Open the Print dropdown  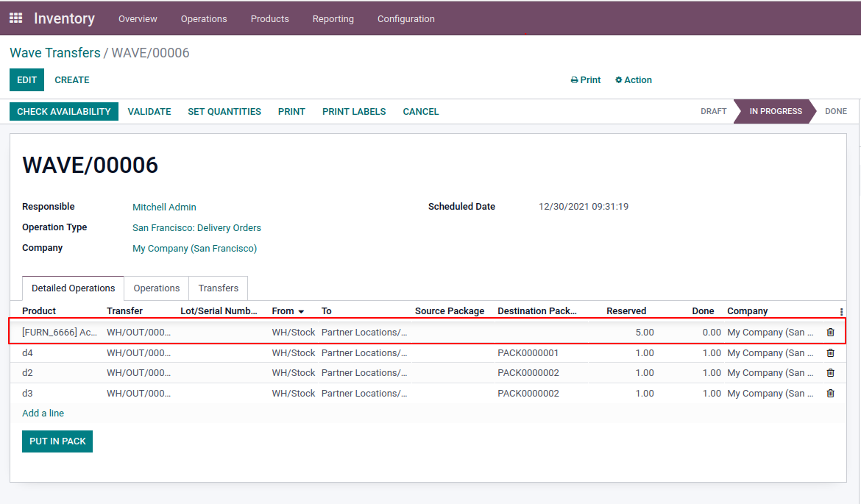tap(585, 80)
